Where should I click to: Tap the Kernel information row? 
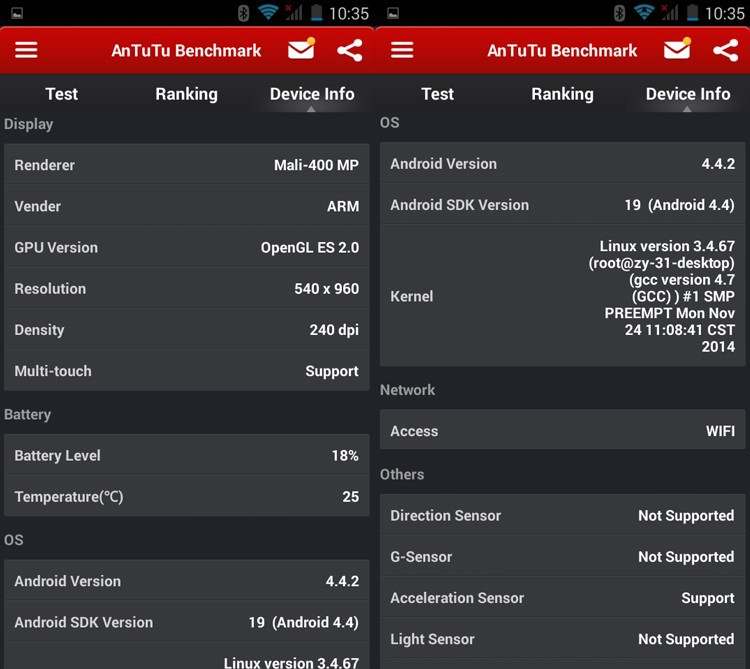point(562,296)
